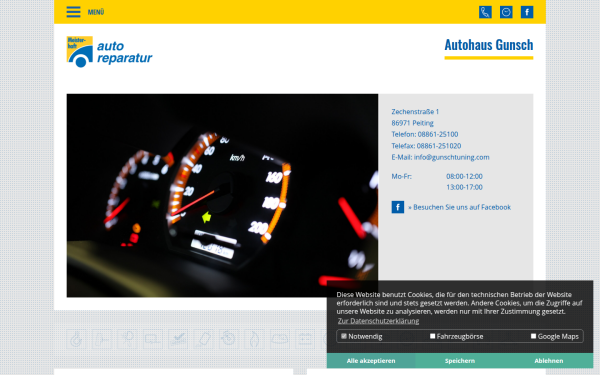Click the 08:00-12:00 hours text
This screenshot has width=600, height=375.
[464, 176]
